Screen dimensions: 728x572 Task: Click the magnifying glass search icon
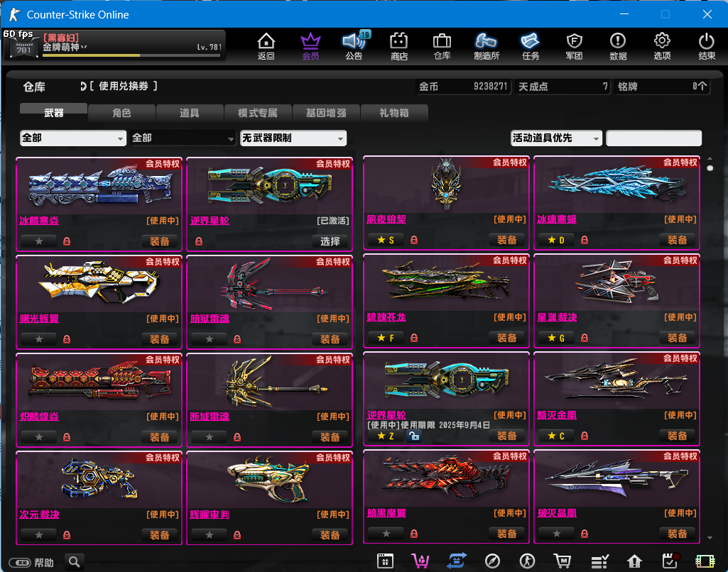(75, 562)
